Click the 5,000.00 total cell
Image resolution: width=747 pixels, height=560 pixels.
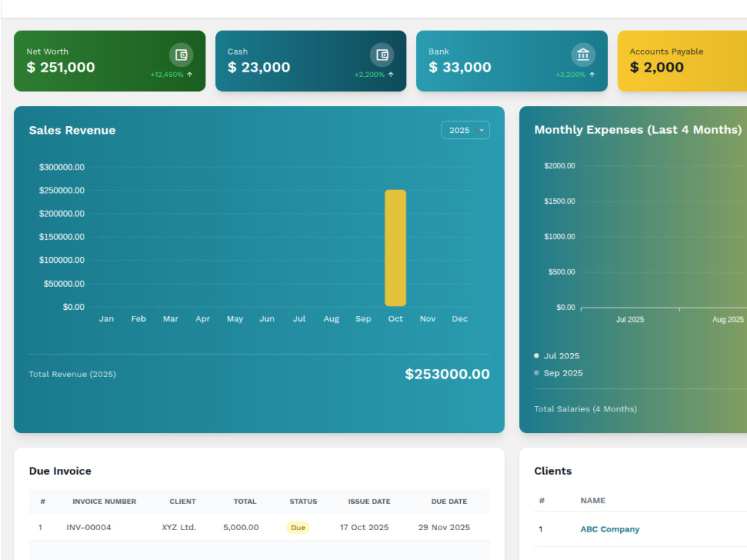click(x=241, y=527)
